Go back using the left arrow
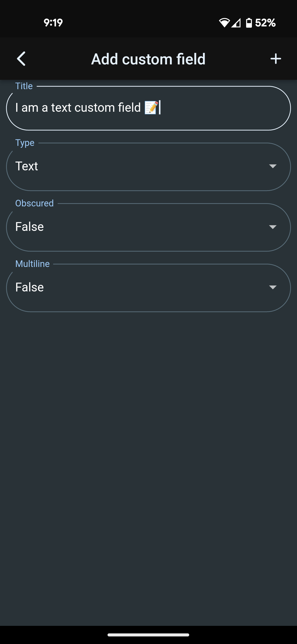297x644 pixels. (x=21, y=59)
